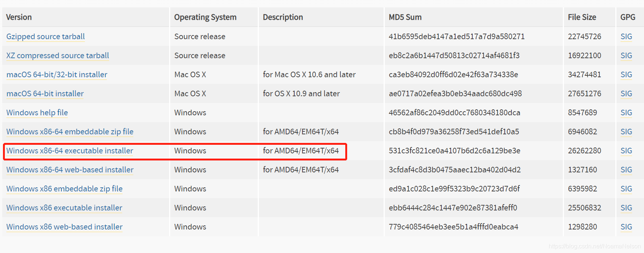Open the Gzipped source tarball link

(x=45, y=37)
